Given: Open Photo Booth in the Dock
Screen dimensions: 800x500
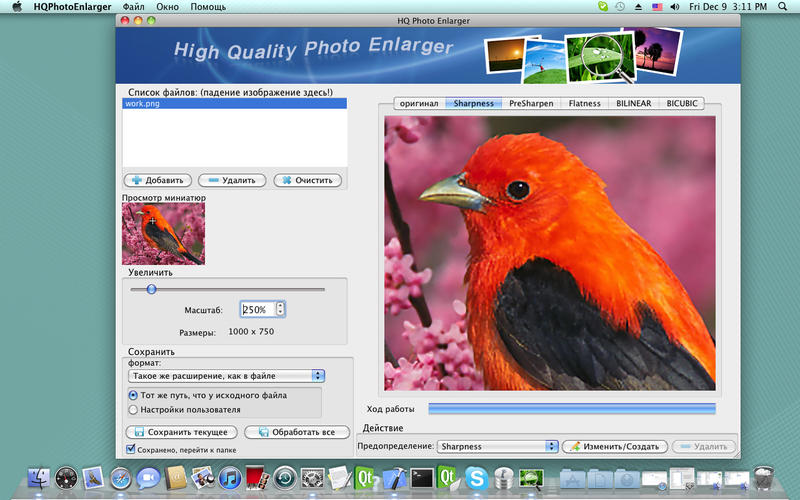Looking at the screenshot, I should [257, 478].
